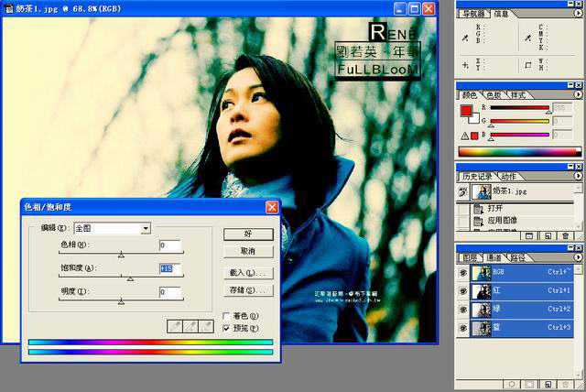
Task: Open the Color panel flyout menu arrow
Action: pos(577,94)
